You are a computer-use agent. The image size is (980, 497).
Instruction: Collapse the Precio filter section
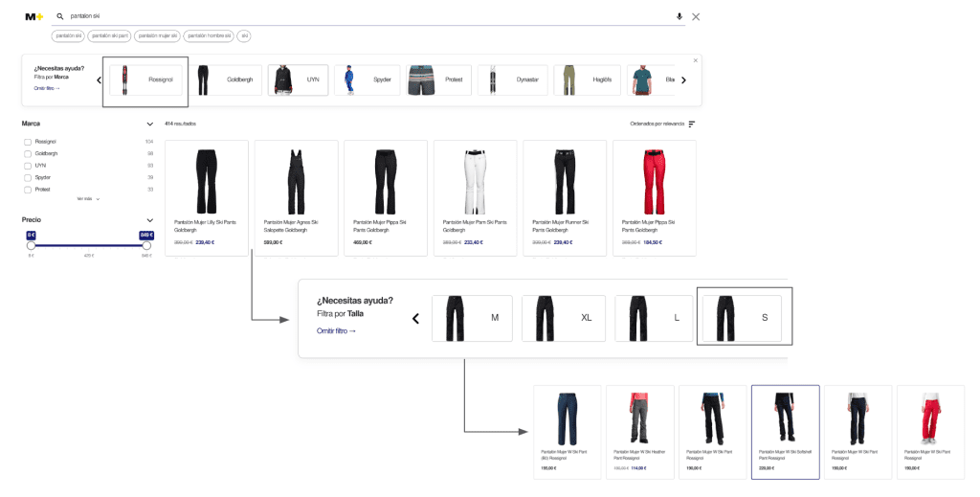pyautogui.click(x=150, y=220)
